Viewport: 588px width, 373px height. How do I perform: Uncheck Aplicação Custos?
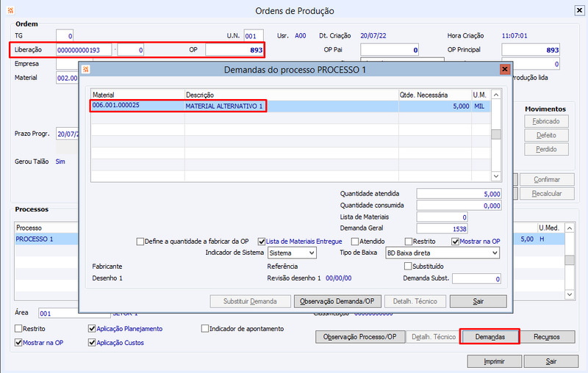click(92, 342)
